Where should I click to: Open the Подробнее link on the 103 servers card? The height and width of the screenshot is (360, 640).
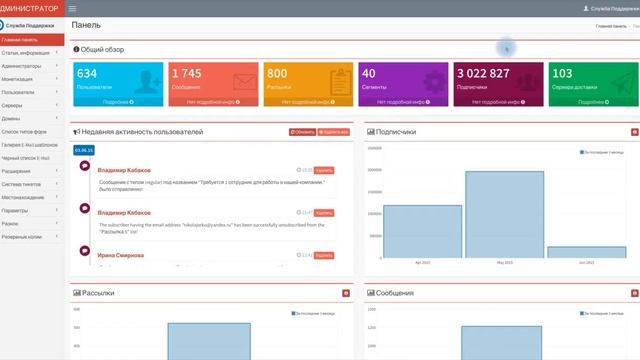[x=593, y=102]
